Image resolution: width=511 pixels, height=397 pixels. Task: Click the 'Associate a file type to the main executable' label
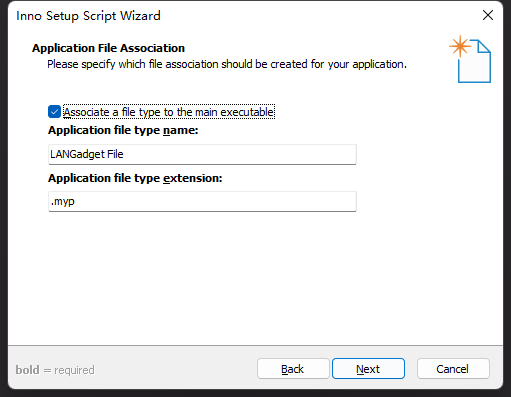169,112
